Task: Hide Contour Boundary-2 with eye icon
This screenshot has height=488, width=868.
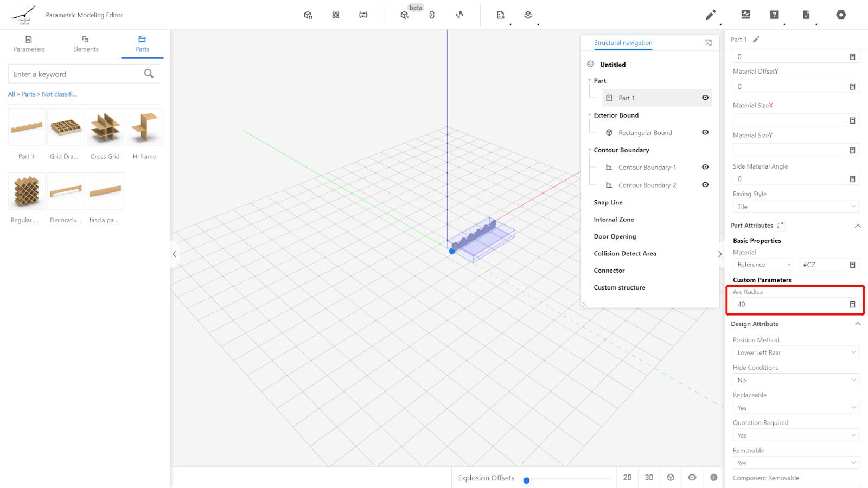Action: pyautogui.click(x=705, y=185)
